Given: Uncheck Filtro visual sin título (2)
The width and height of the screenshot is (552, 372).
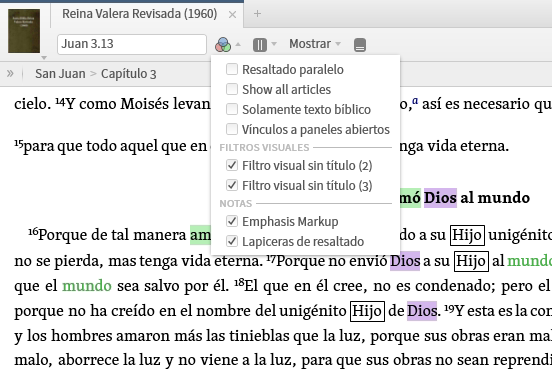Looking at the screenshot, I should coord(232,165).
